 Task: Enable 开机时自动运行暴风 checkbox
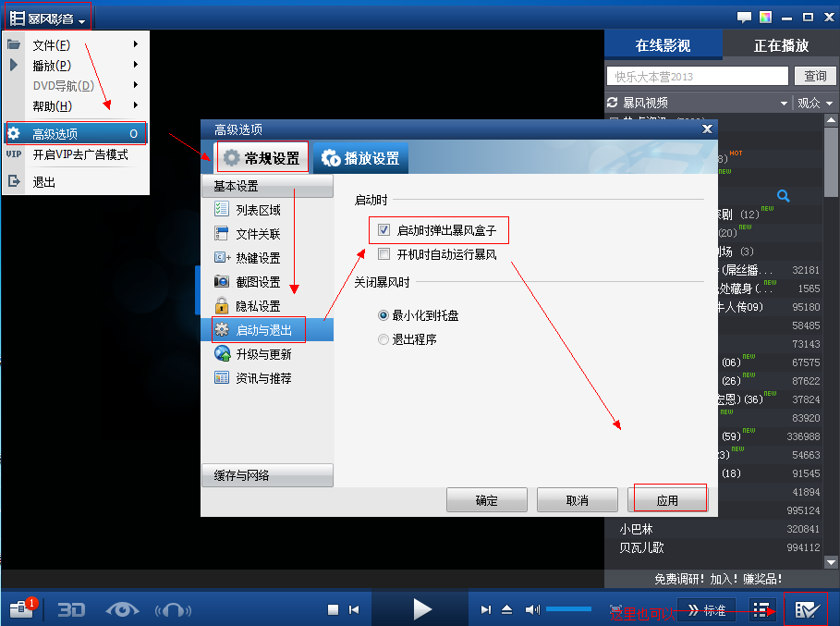click(384, 254)
